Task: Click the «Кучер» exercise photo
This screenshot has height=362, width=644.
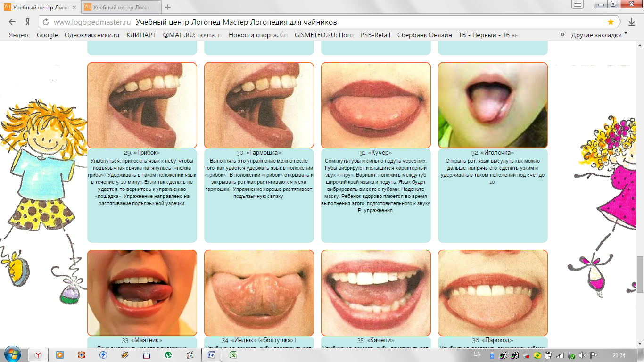Action: click(x=376, y=106)
